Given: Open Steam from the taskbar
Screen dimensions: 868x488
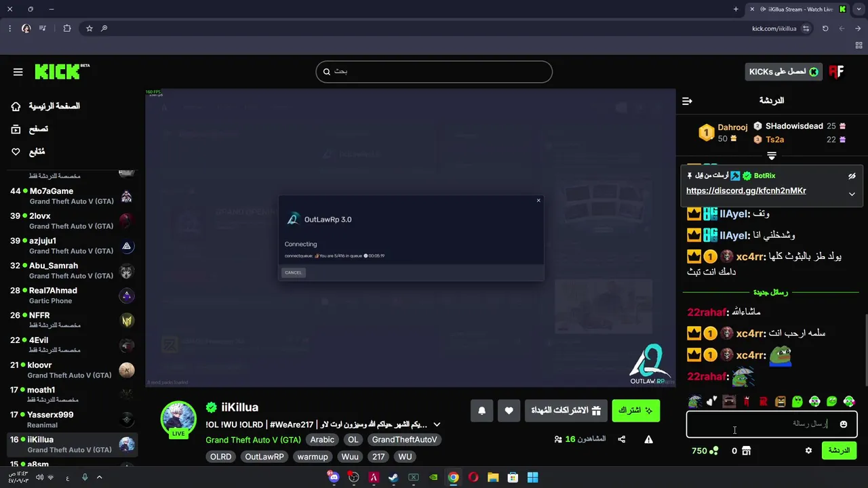Looking at the screenshot, I should 393,477.
